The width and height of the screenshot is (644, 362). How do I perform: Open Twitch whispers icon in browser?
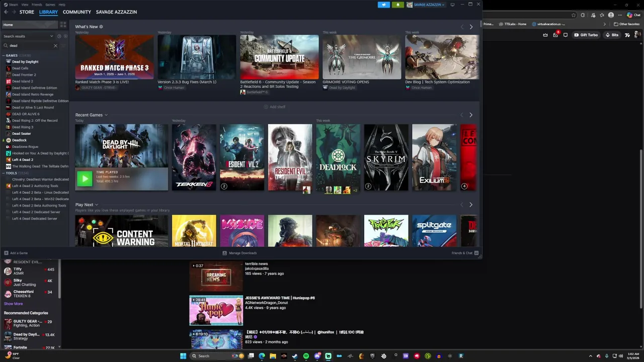(566, 35)
